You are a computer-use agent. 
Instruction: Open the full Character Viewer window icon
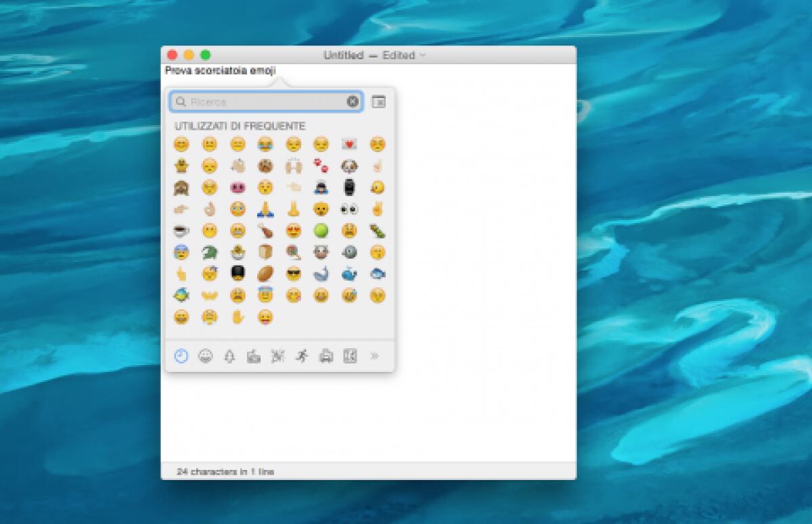coord(378,101)
